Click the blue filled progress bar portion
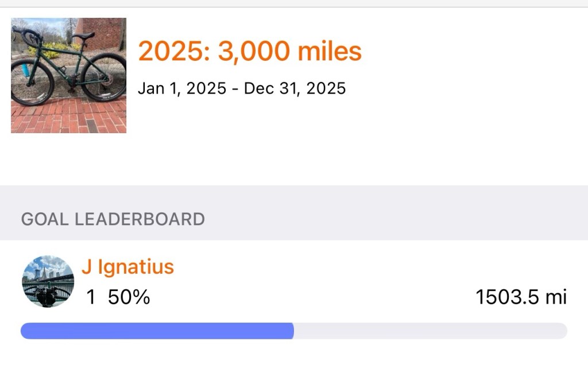588x368 pixels. coord(157,331)
